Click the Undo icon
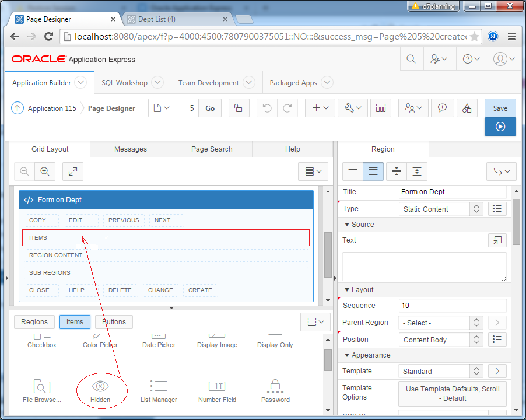 pyautogui.click(x=267, y=108)
